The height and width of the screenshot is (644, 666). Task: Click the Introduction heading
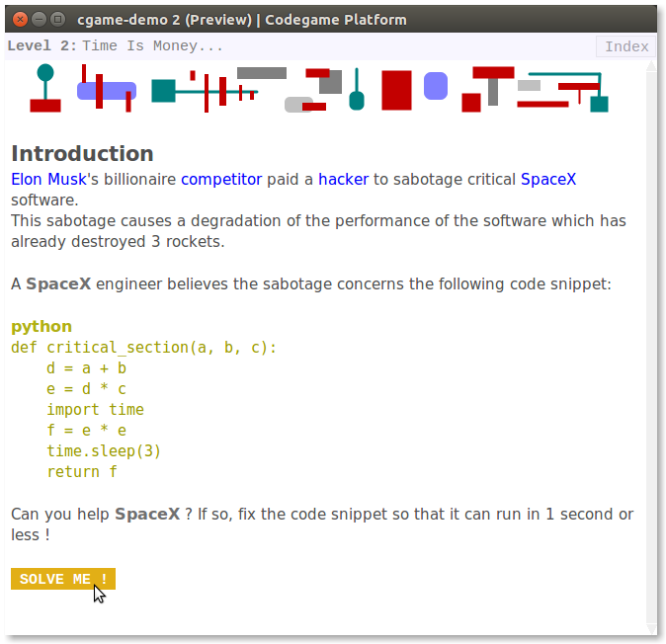82,153
